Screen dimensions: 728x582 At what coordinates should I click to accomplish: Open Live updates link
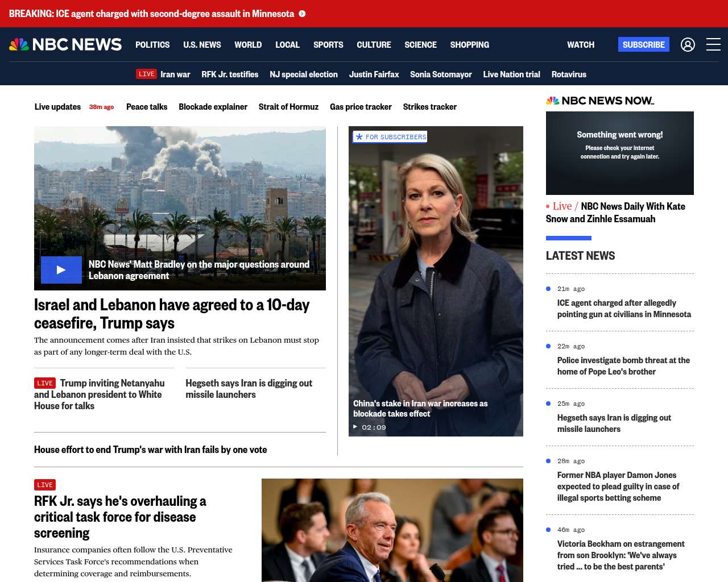tap(57, 106)
